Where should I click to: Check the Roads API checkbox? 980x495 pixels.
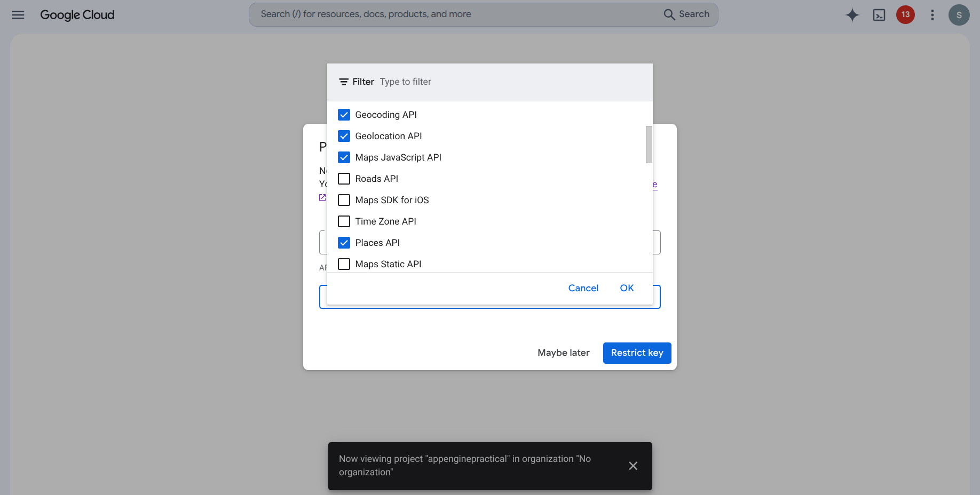[344, 179]
